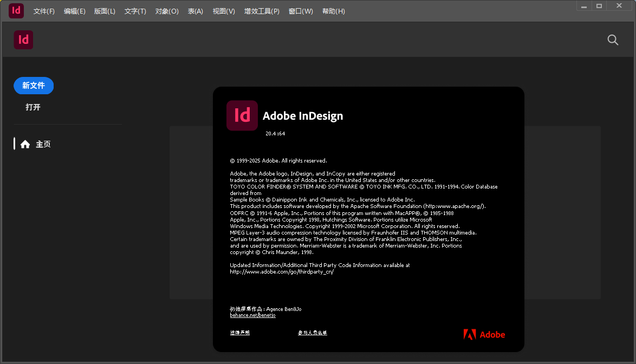
Task: Open the 视图(V) menu
Action: point(224,11)
